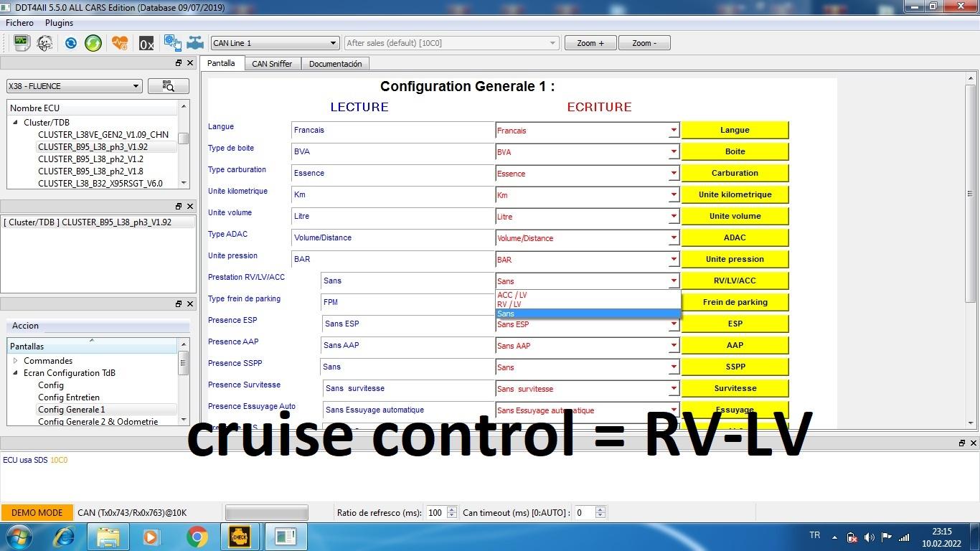Switch to the CAN Sniffer tab
The image size is (980, 551).
pyautogui.click(x=272, y=64)
